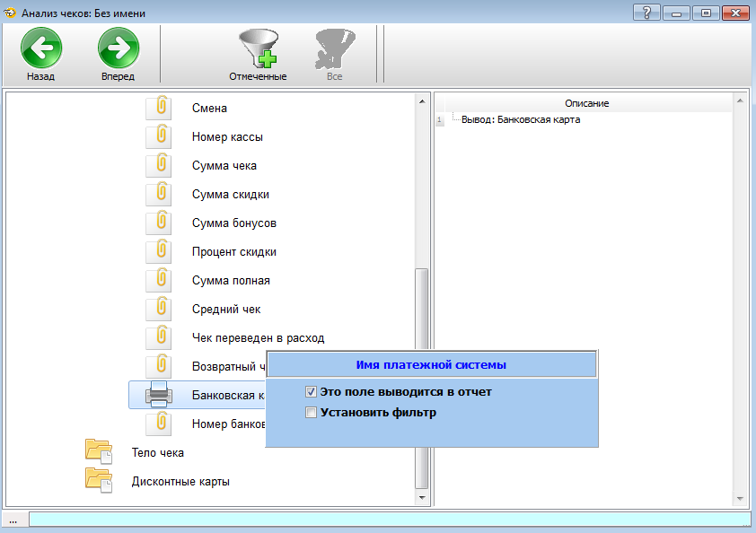Apply the Отмеченные funnel filter
Image resolution: width=756 pixels, height=533 pixels.
(x=258, y=48)
